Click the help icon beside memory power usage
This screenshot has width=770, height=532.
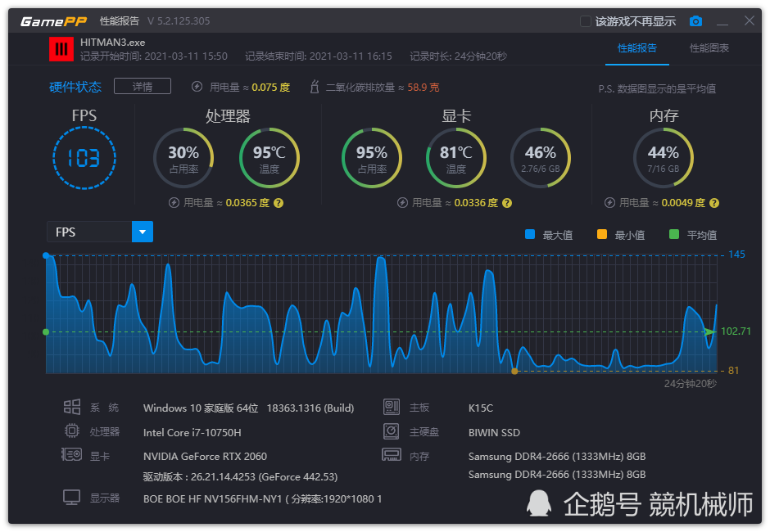[714, 203]
